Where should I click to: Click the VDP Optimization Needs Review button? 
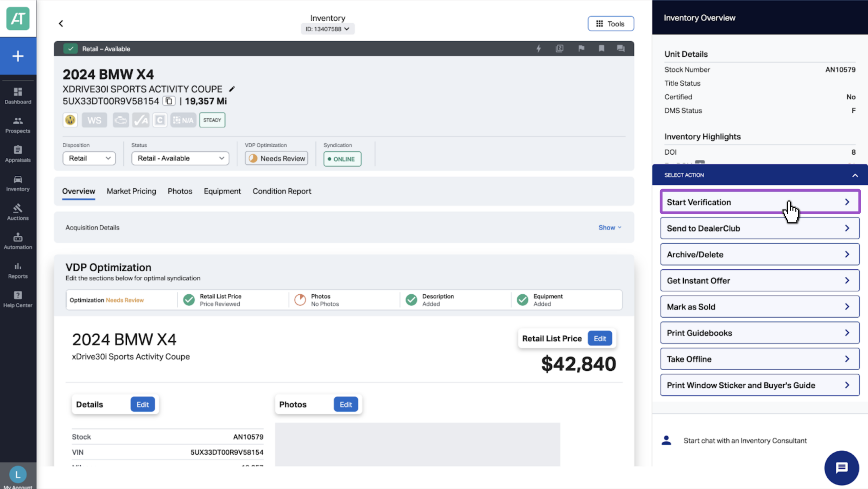click(x=276, y=158)
